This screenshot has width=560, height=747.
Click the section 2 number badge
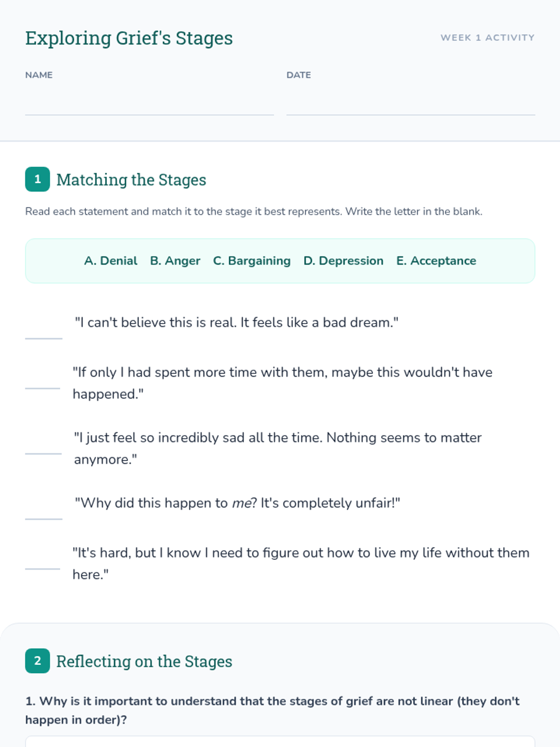37,661
